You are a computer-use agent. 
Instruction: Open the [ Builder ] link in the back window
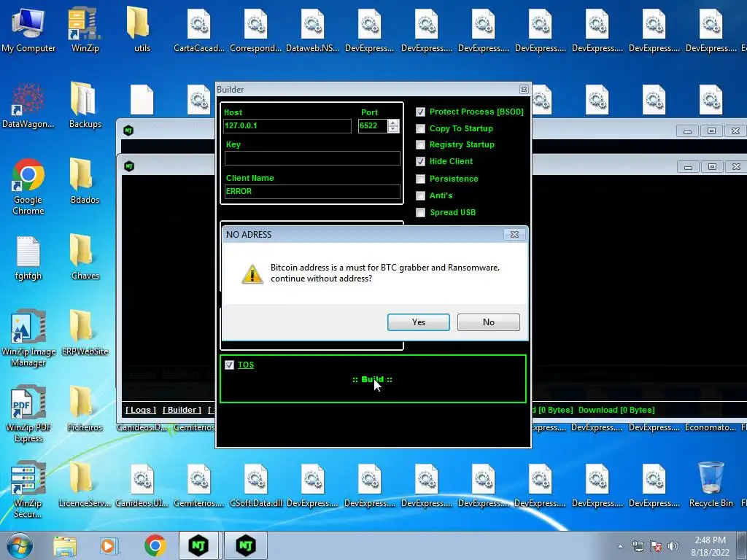pos(182,410)
